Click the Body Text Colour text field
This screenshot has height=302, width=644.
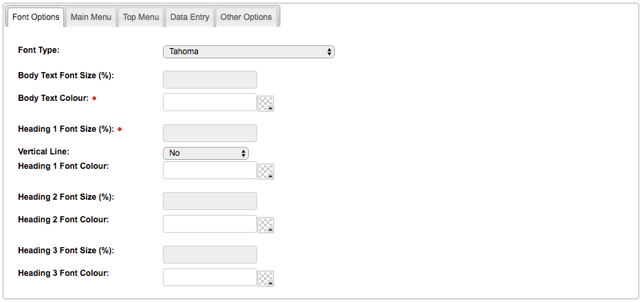pyautogui.click(x=210, y=102)
